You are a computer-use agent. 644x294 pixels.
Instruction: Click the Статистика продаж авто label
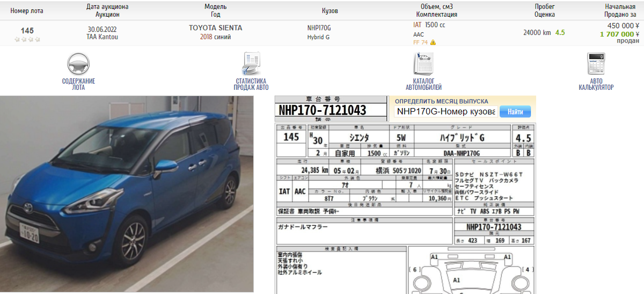click(x=251, y=84)
